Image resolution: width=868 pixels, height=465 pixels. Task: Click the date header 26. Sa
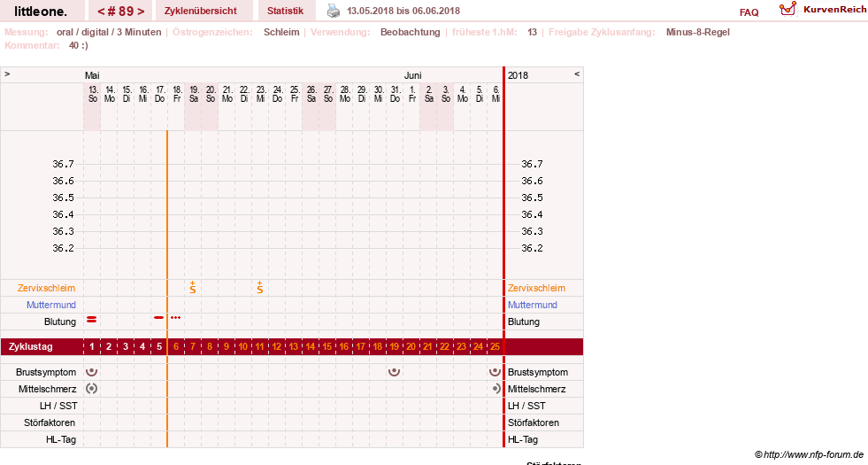[311, 94]
